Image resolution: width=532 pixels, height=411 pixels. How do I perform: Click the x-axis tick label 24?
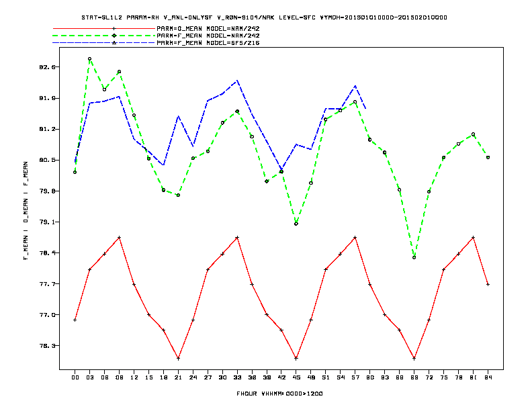(x=193, y=377)
